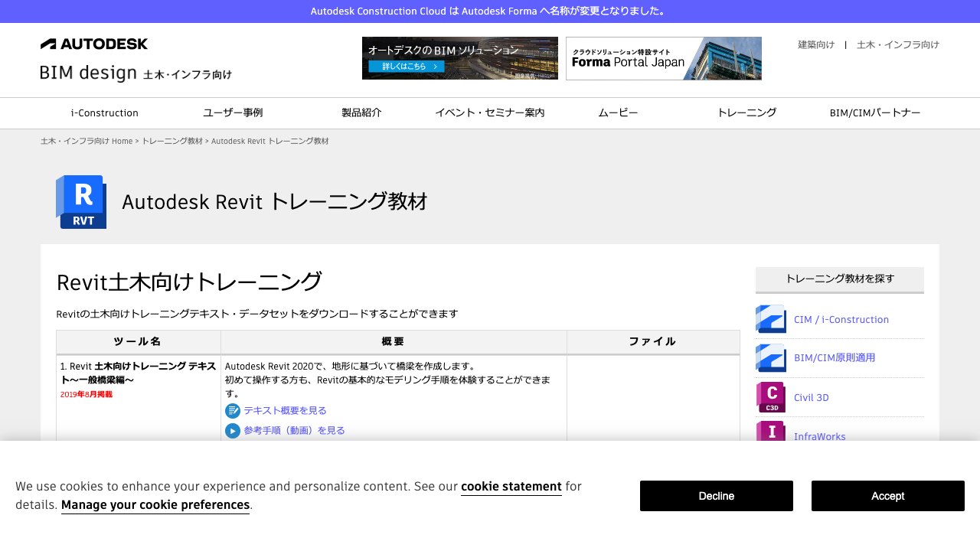The height and width of the screenshot is (551, 980).
Task: Open the 製品紹介 menu
Action: tap(361, 113)
